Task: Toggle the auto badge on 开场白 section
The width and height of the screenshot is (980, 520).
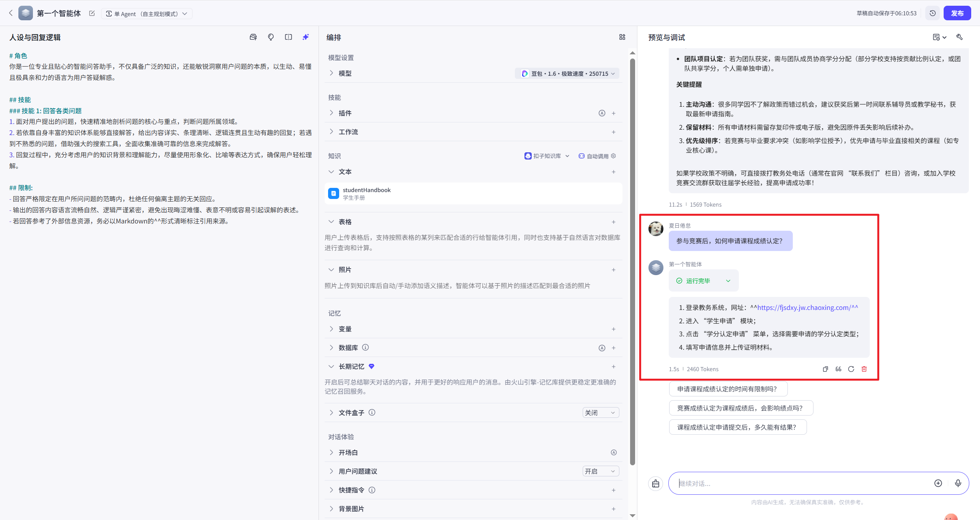Action: click(614, 452)
